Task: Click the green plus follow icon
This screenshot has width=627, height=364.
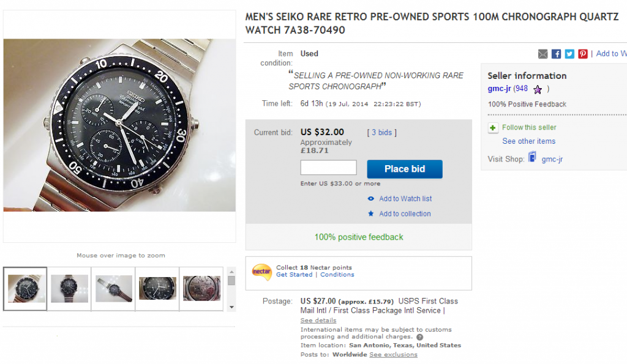Action: tap(493, 128)
